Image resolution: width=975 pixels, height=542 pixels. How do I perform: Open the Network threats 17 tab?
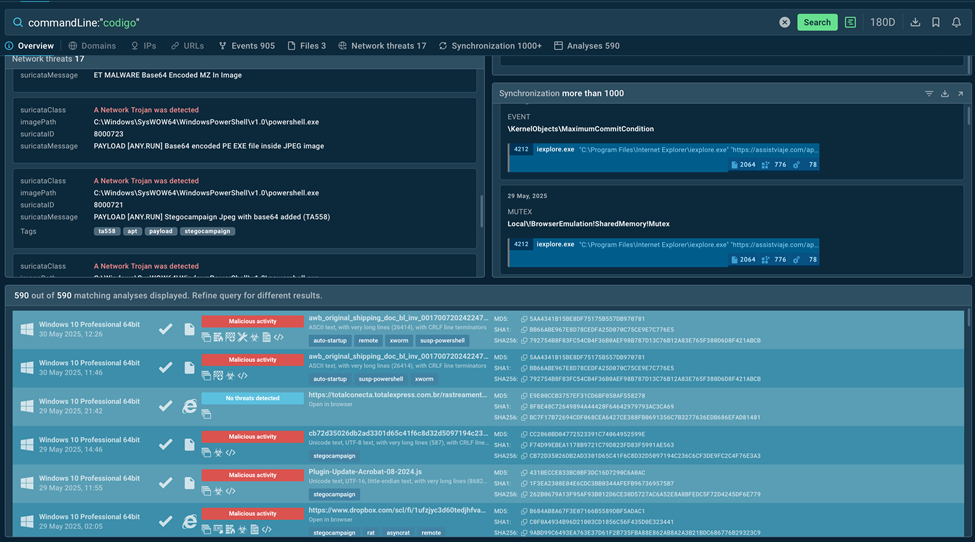tap(382, 46)
